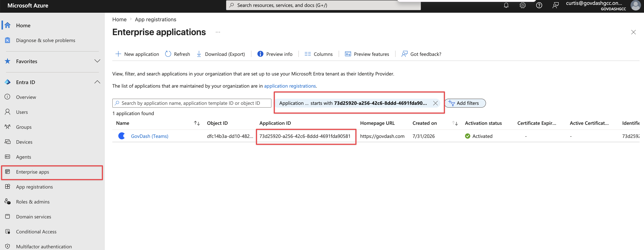Click the Conditional Access icon

click(7, 232)
